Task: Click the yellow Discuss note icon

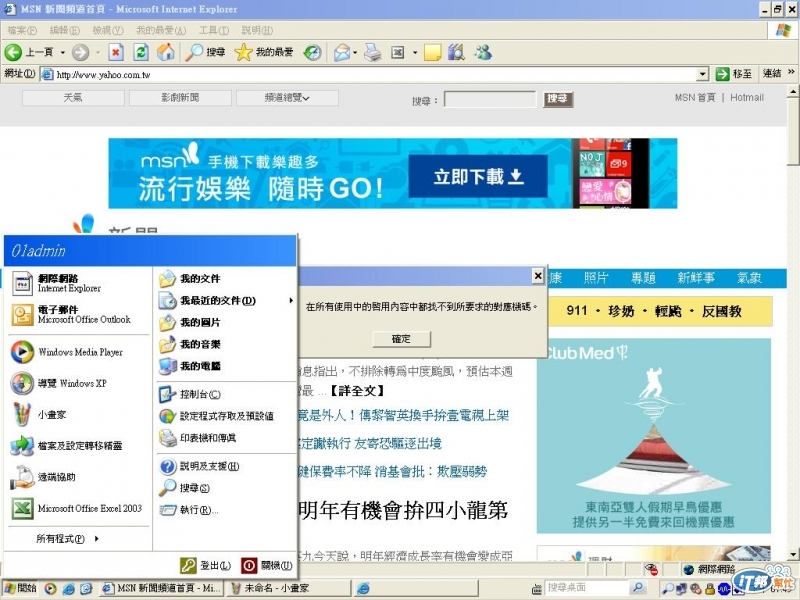Action: [432, 52]
